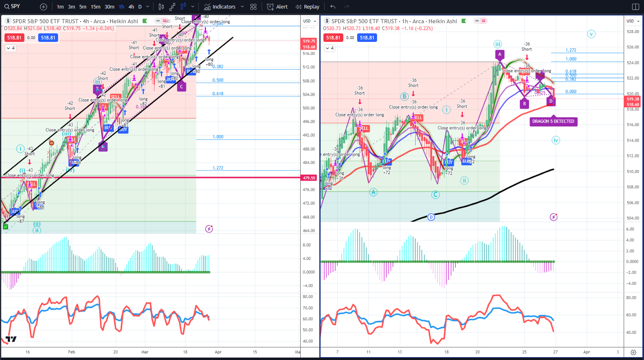
Task: Click green checkbox marker on 4h chart
Action: (5, 227)
